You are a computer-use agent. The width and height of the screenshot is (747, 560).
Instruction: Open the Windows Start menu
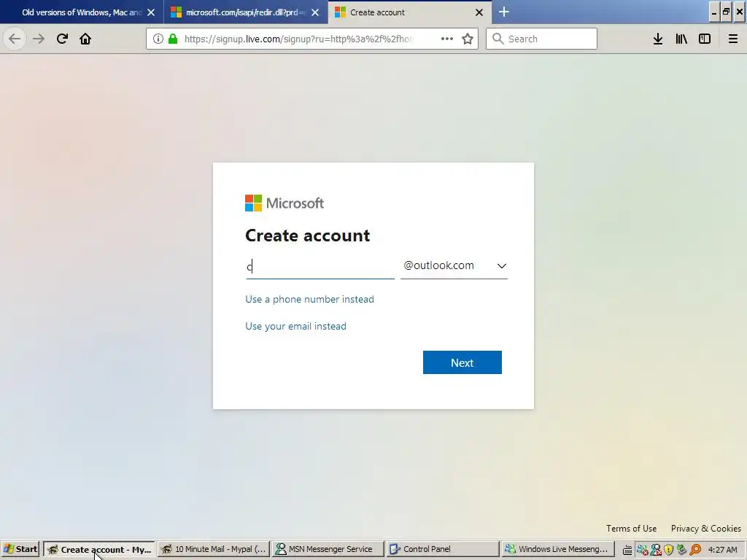[20, 549]
